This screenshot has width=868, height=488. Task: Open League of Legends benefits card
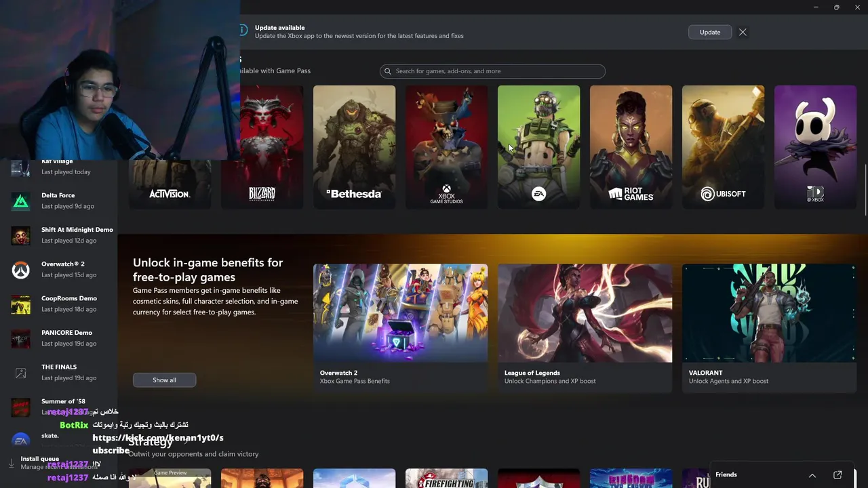[x=585, y=327]
